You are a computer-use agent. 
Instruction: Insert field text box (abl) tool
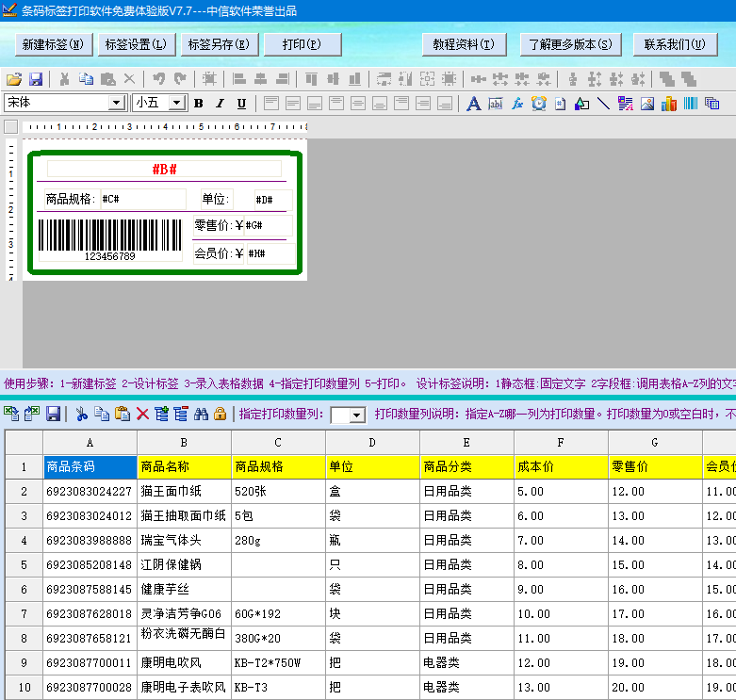click(495, 104)
